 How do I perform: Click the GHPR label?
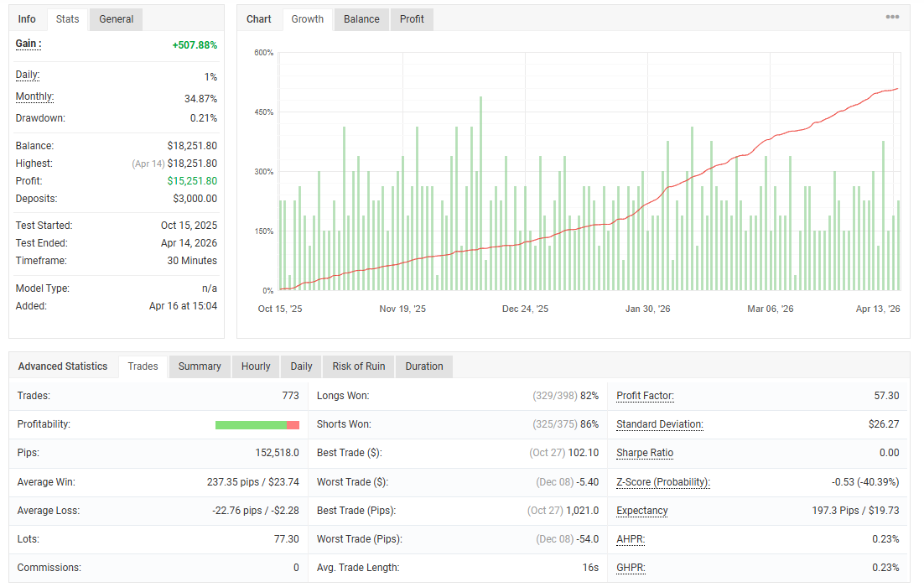click(631, 568)
